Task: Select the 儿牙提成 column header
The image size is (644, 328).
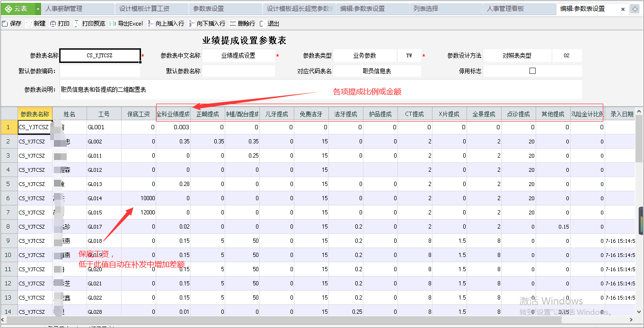Action: tap(277, 114)
